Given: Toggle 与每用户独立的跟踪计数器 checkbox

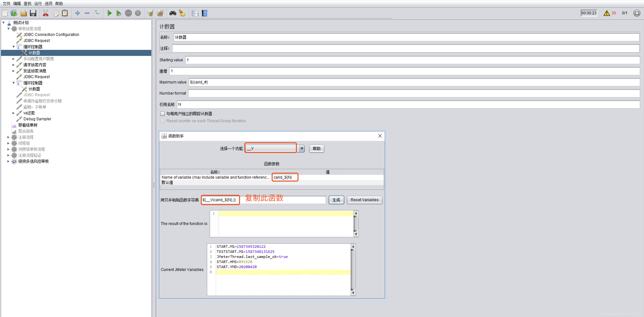Looking at the screenshot, I should [163, 114].
